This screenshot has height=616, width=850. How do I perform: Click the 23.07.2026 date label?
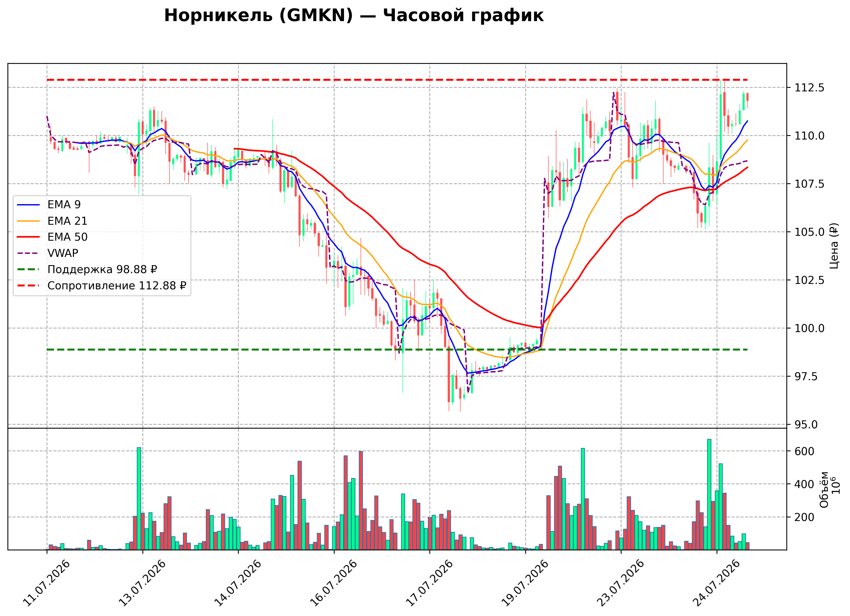[x=621, y=583]
